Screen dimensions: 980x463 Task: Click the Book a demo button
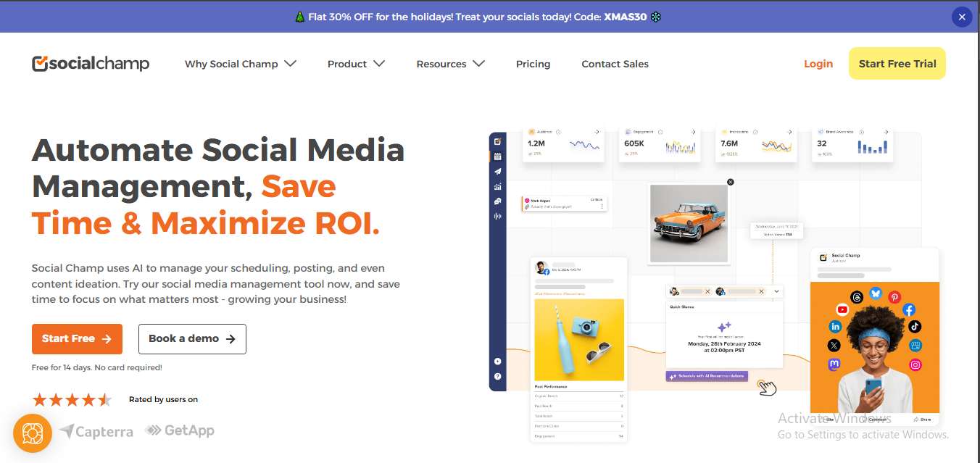tap(192, 338)
